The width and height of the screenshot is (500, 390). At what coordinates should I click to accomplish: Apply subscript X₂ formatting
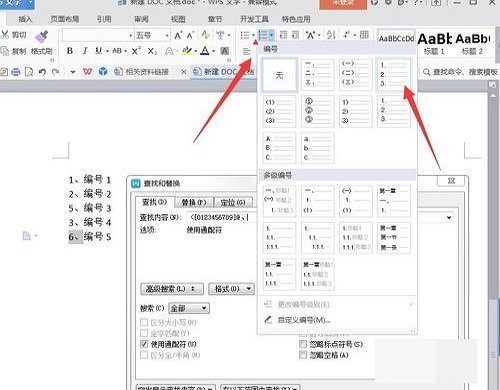(152, 51)
